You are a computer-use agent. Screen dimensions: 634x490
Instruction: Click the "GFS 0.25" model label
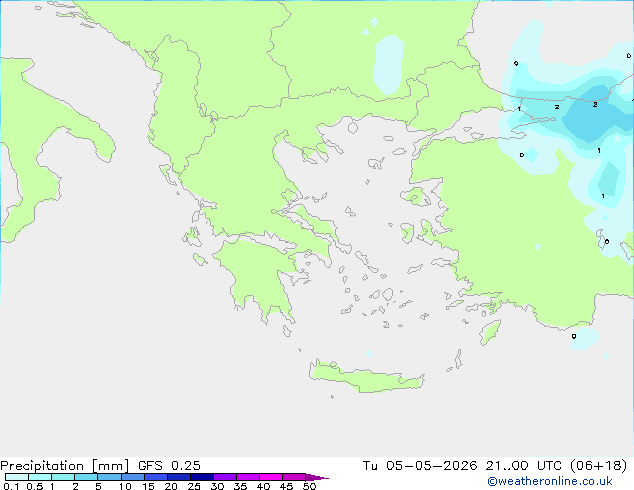click(169, 466)
